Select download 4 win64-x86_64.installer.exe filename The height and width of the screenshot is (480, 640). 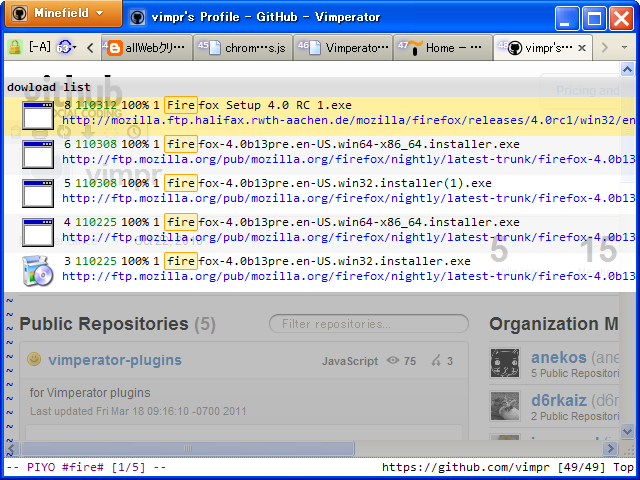[342, 222]
